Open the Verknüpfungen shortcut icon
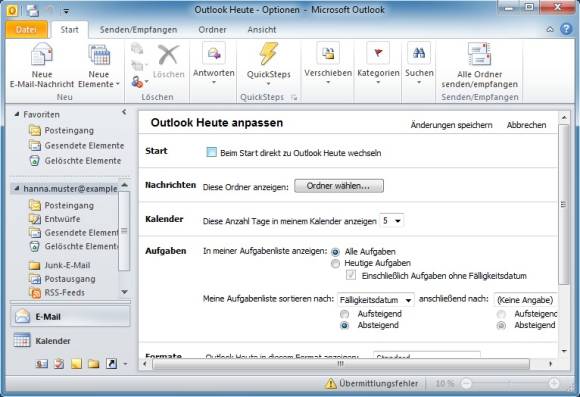Screen dimensions: 580x397 coord(111,364)
